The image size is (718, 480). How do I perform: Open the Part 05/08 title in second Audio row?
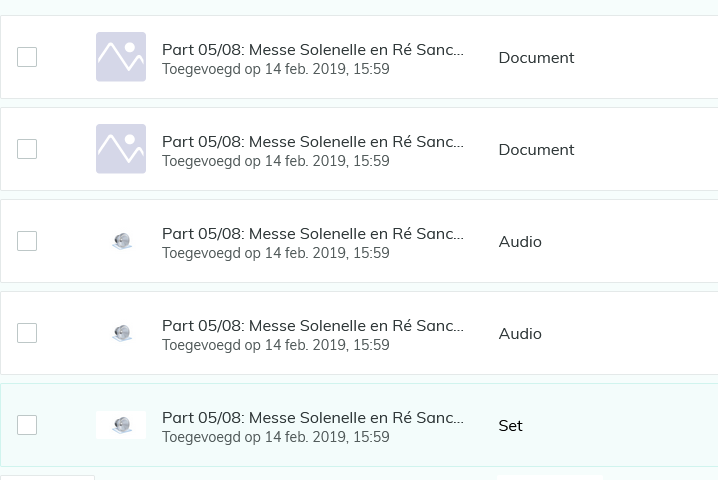click(x=313, y=326)
